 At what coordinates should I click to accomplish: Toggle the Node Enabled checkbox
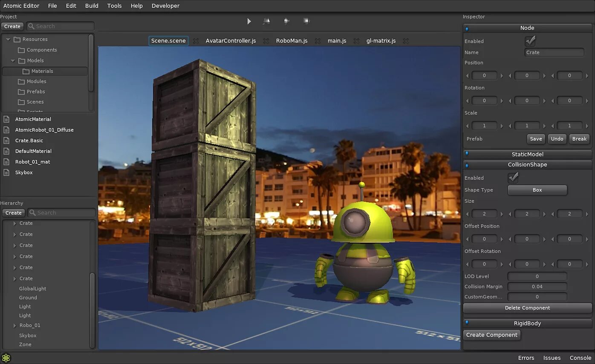point(530,41)
